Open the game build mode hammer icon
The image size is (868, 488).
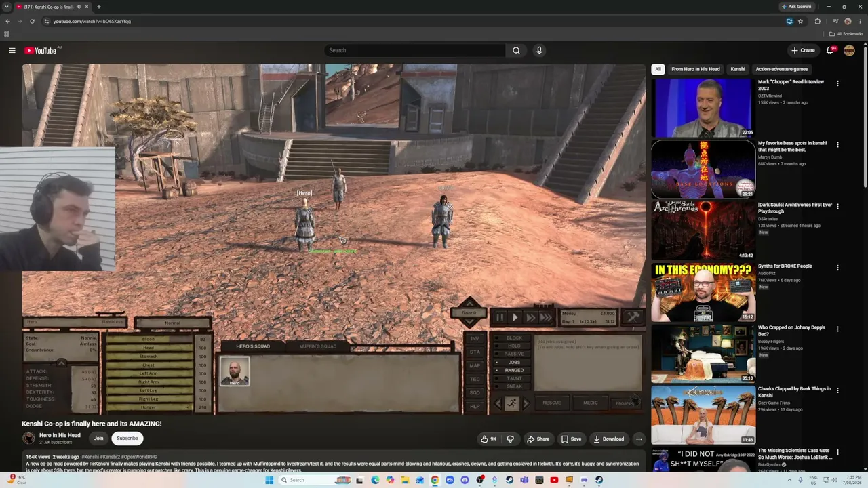click(x=633, y=317)
